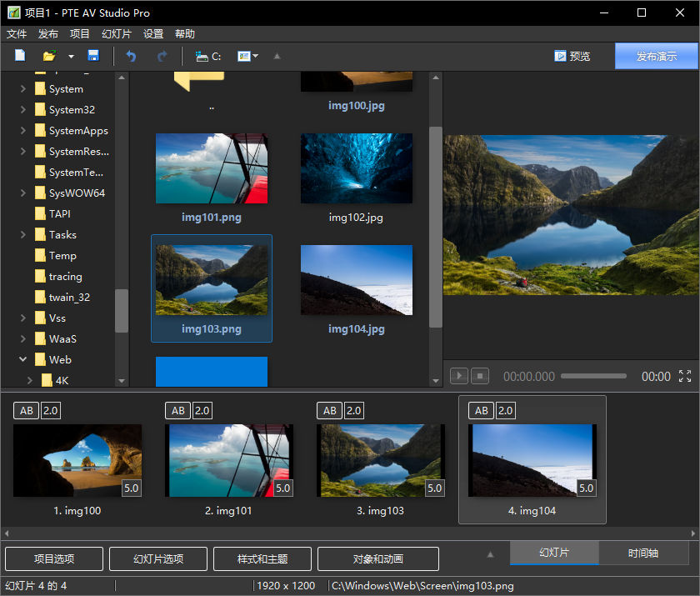Viewport: 700px width, 596px height.
Task: Open Project Options (项目选项)
Action: (x=54, y=558)
